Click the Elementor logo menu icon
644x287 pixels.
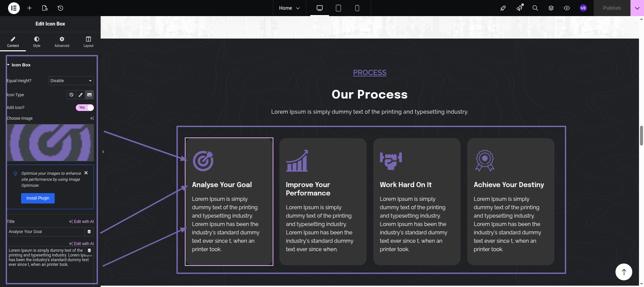[14, 8]
